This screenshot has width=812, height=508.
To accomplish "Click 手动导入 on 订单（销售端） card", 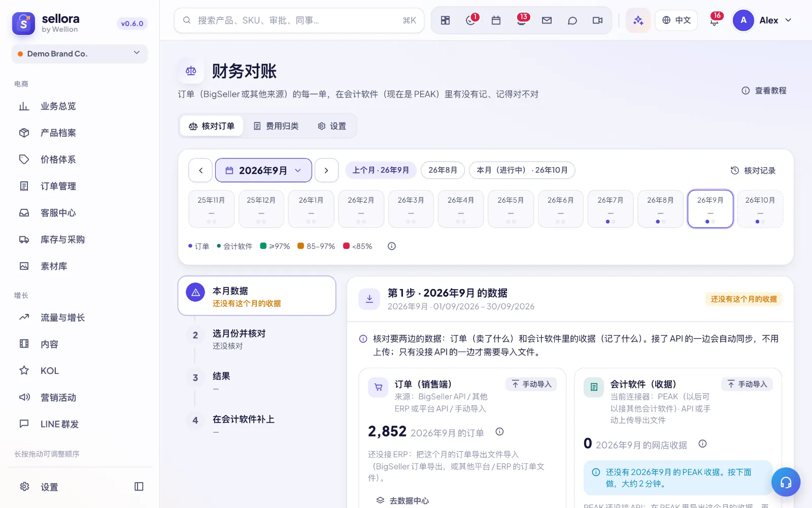I will (531, 384).
